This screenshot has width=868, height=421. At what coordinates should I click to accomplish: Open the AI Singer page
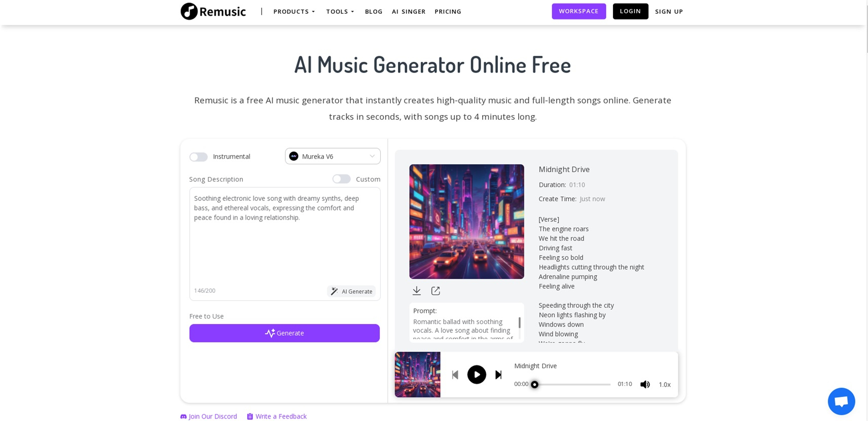tap(409, 11)
